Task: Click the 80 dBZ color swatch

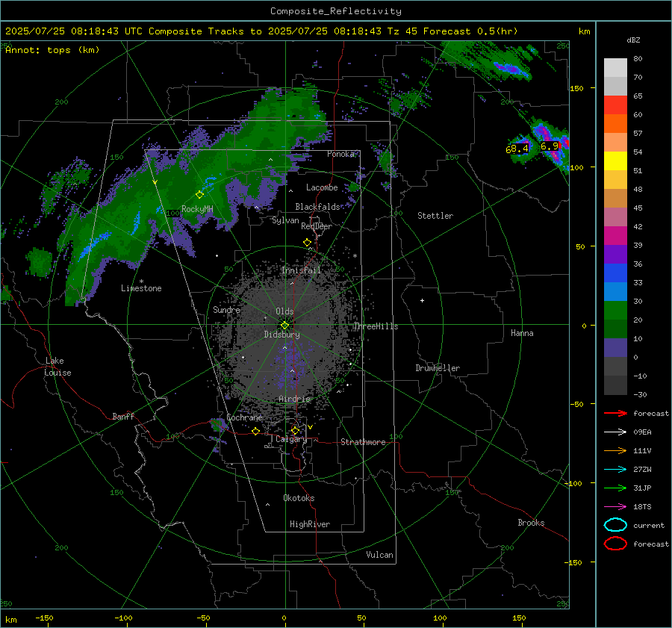Action: pyautogui.click(x=615, y=68)
